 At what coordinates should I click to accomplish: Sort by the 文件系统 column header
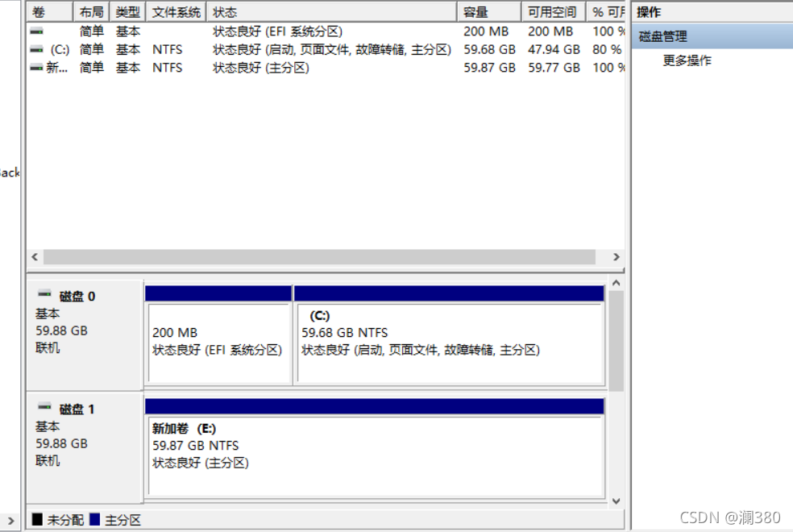(x=176, y=11)
